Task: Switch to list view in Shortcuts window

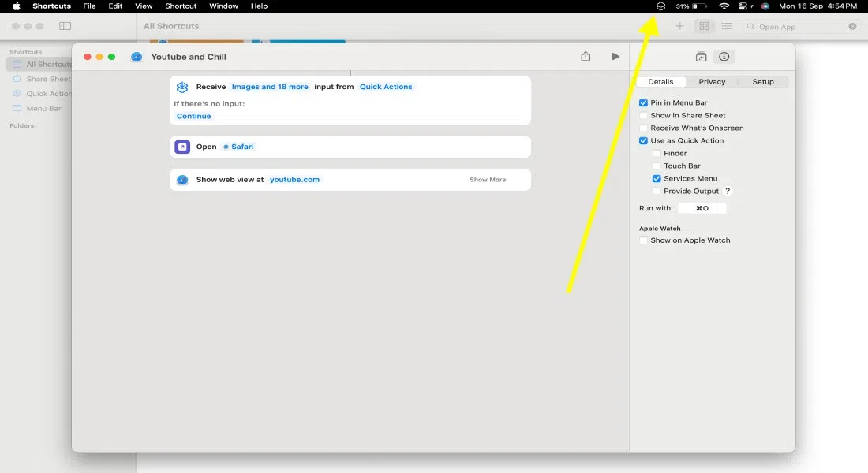Action: click(x=726, y=26)
